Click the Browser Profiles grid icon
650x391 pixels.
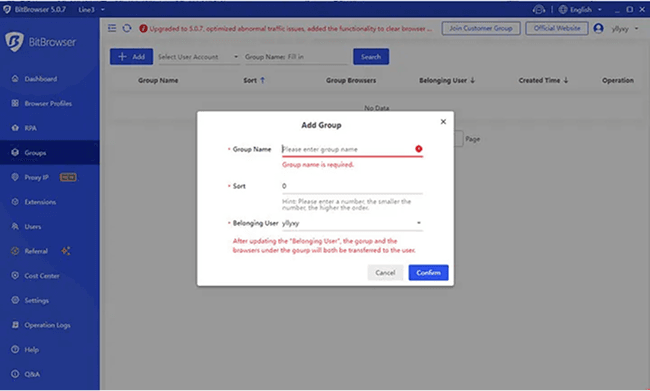point(15,103)
